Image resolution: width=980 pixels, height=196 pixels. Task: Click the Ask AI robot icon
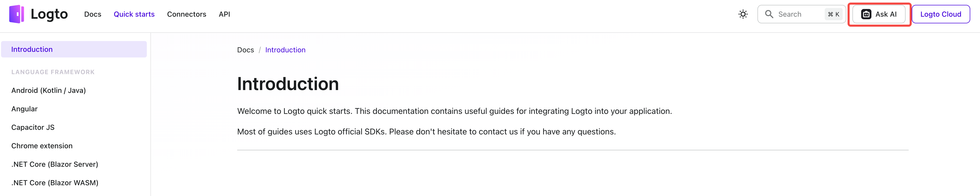coord(866,14)
